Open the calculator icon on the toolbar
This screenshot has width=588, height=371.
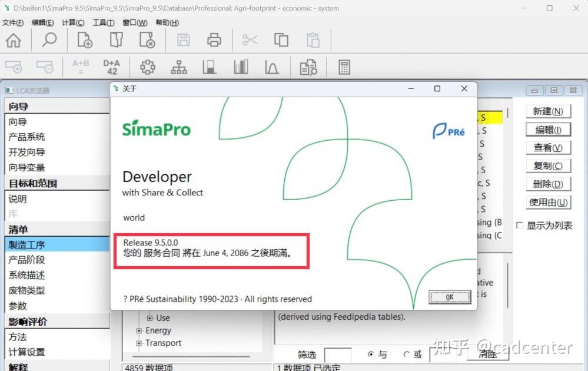[343, 67]
